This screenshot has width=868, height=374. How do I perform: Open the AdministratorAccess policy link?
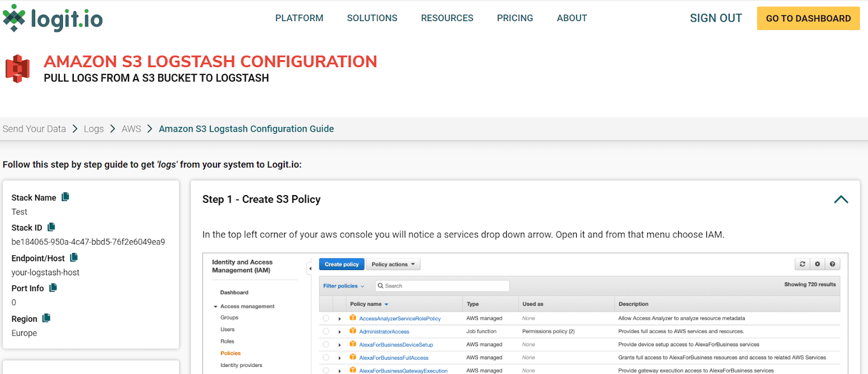coord(384,332)
